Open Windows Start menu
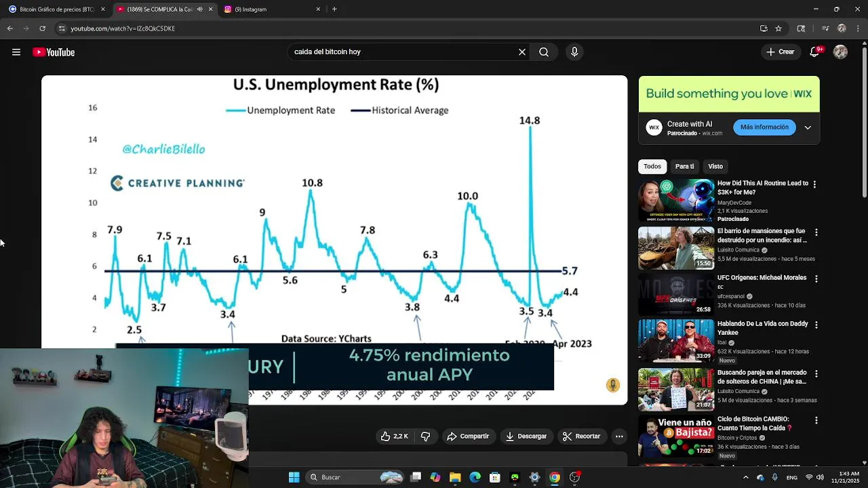The image size is (868, 488). [294, 477]
